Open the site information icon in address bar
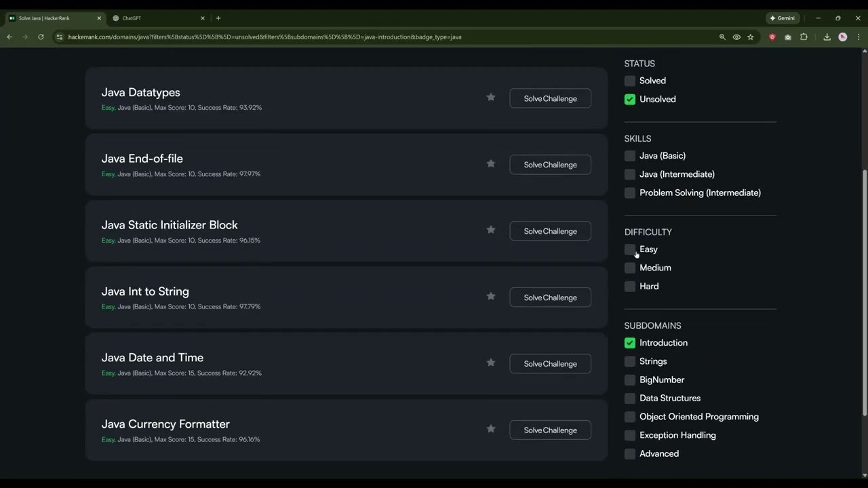The width and height of the screenshot is (868, 488). pyautogui.click(x=59, y=37)
